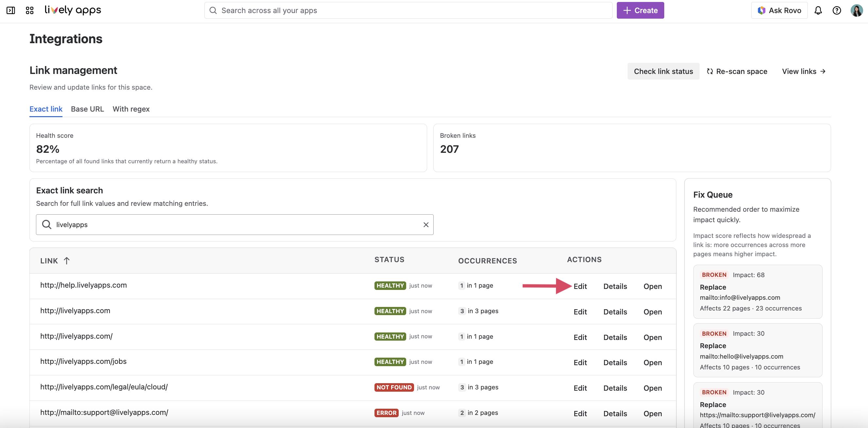The width and height of the screenshot is (868, 428).
Task: Toggle the LINK column sort order
Action: [x=67, y=260]
